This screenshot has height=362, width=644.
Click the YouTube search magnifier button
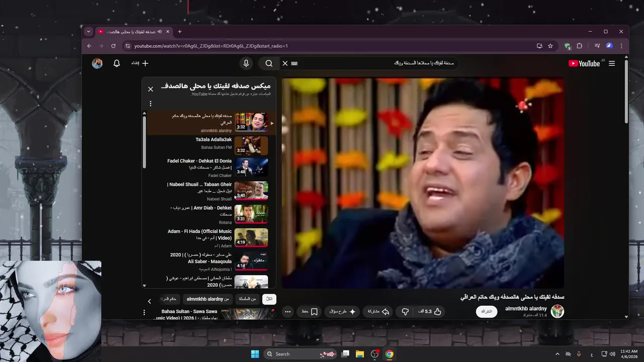(269, 63)
